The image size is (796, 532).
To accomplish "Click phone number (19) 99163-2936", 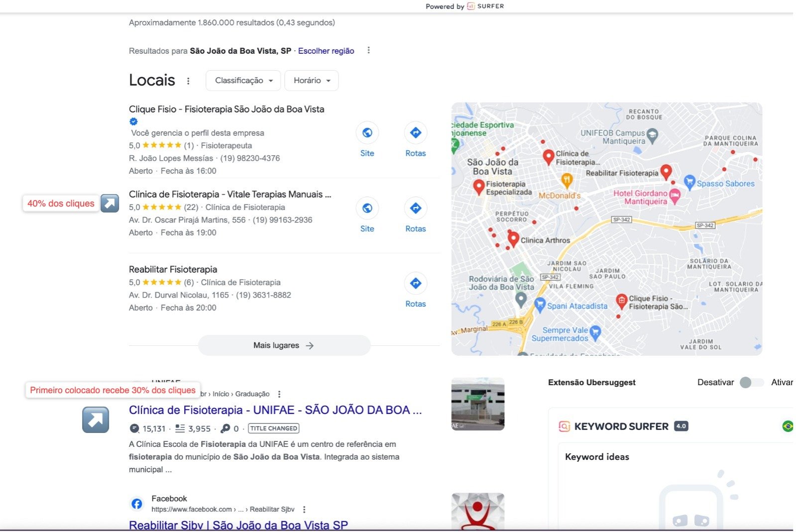I will [282, 220].
